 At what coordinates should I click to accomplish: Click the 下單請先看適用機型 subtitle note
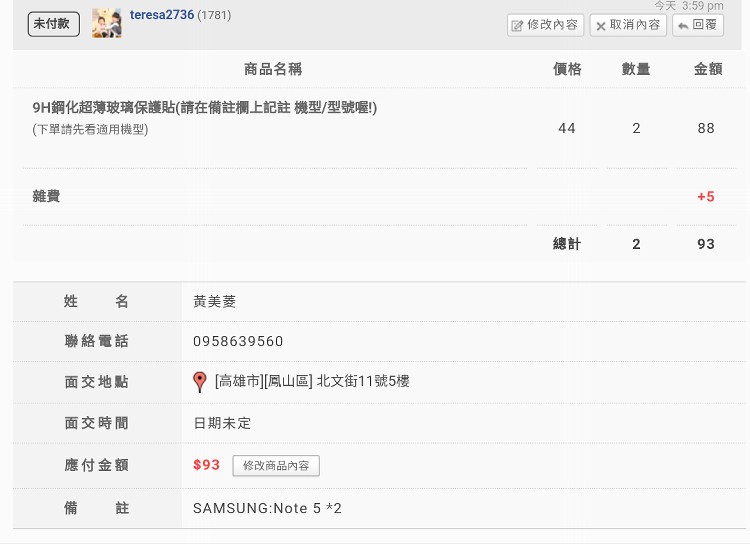(x=90, y=129)
